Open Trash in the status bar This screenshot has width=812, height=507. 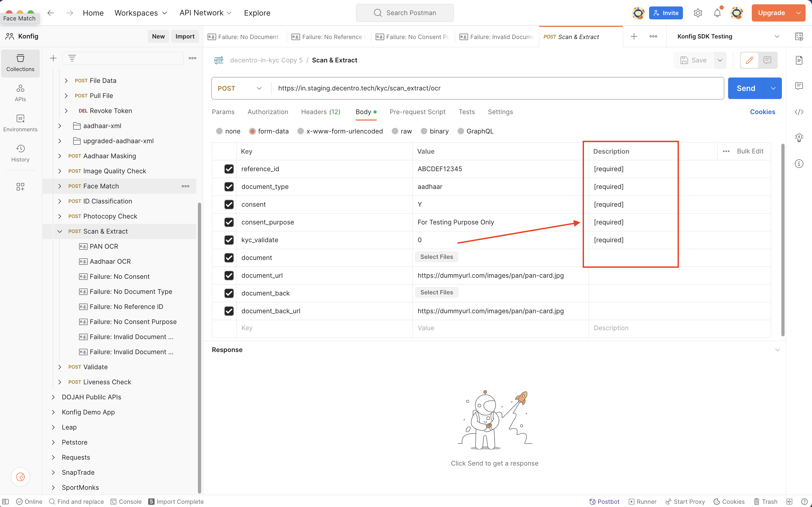[x=765, y=501]
